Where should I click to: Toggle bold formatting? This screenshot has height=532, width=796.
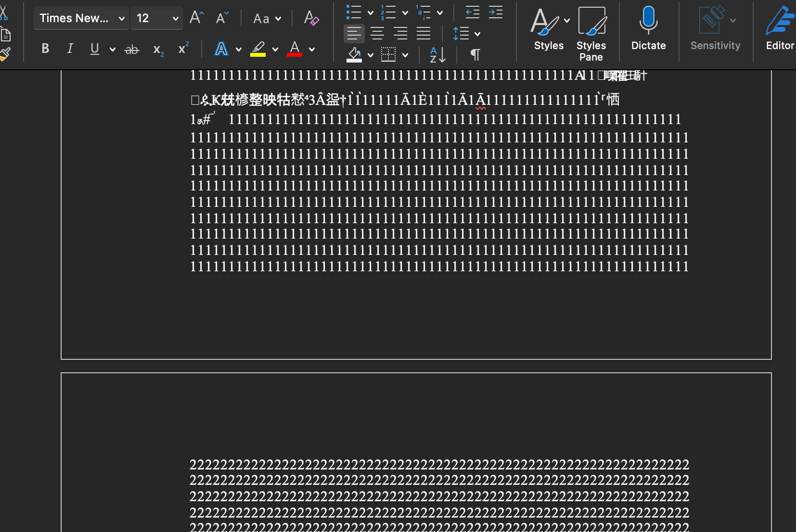click(45, 49)
